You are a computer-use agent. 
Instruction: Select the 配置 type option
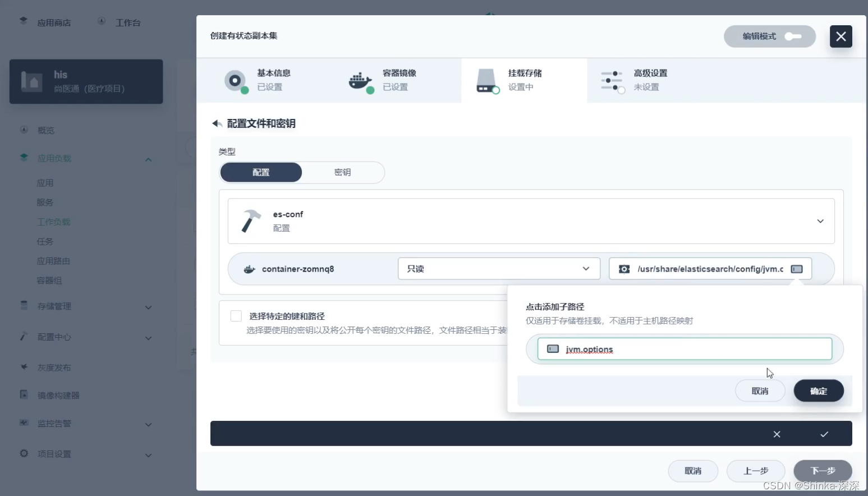tap(261, 172)
